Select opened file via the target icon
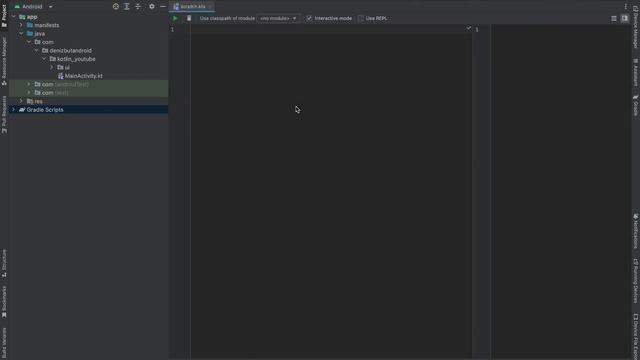 click(x=116, y=7)
